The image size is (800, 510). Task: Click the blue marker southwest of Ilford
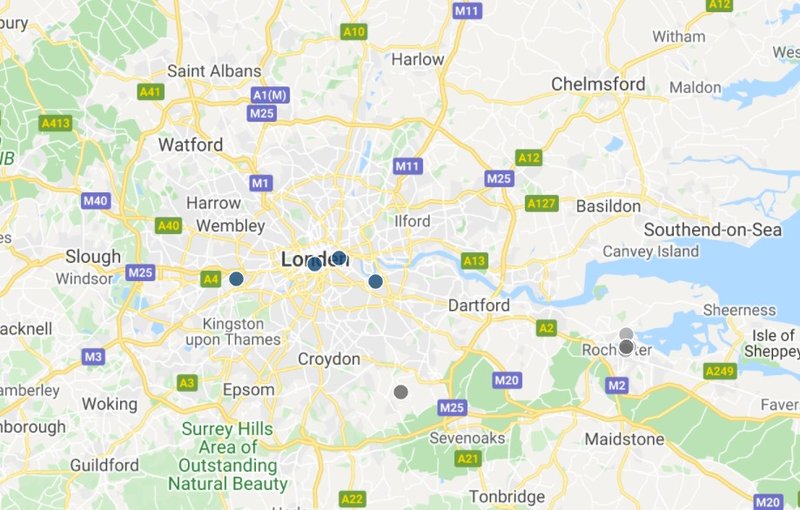pos(376,281)
